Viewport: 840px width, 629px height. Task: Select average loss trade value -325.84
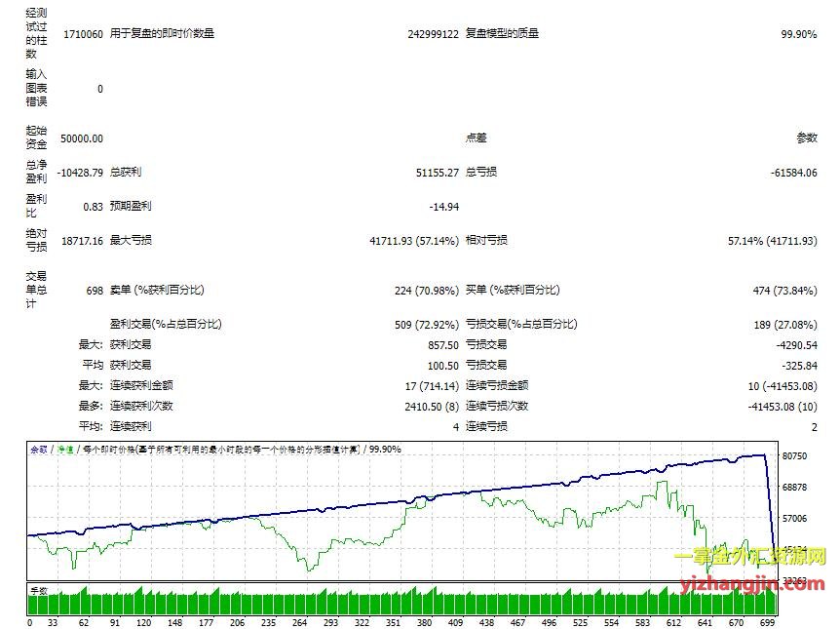(x=799, y=366)
